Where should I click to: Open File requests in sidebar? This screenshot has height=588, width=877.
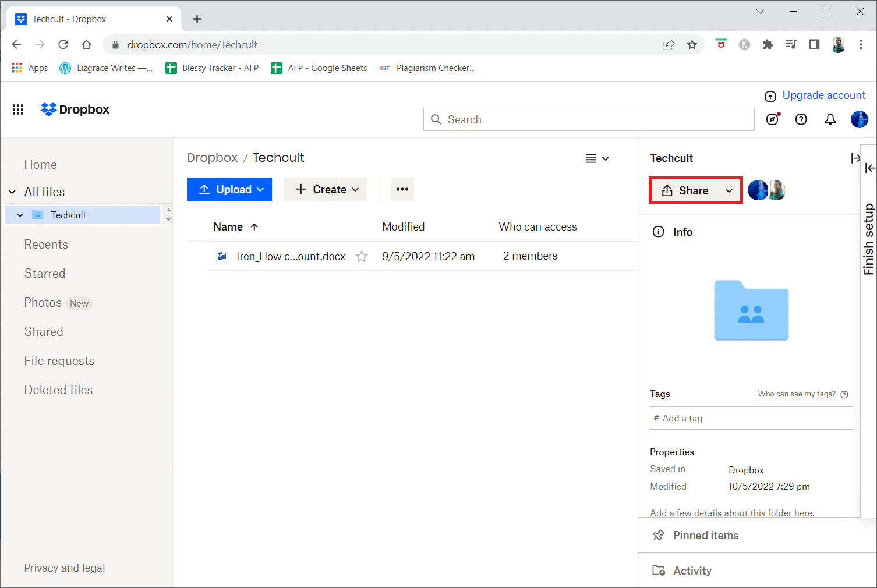pyautogui.click(x=59, y=361)
